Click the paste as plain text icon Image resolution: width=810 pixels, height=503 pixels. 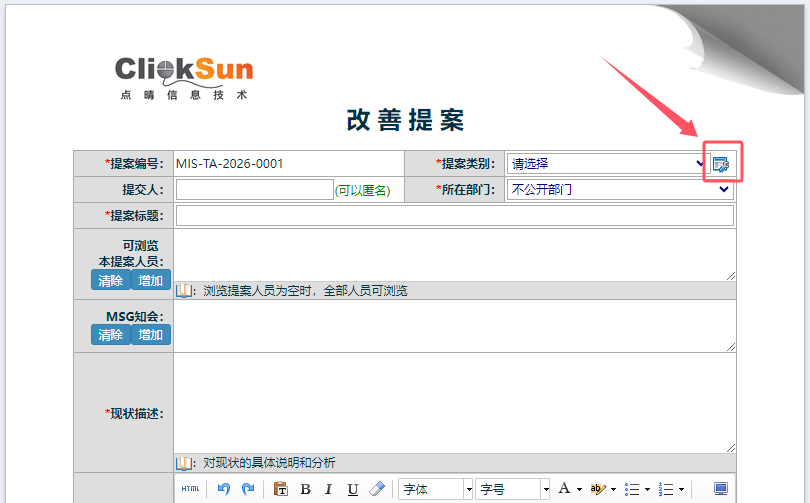[281, 489]
